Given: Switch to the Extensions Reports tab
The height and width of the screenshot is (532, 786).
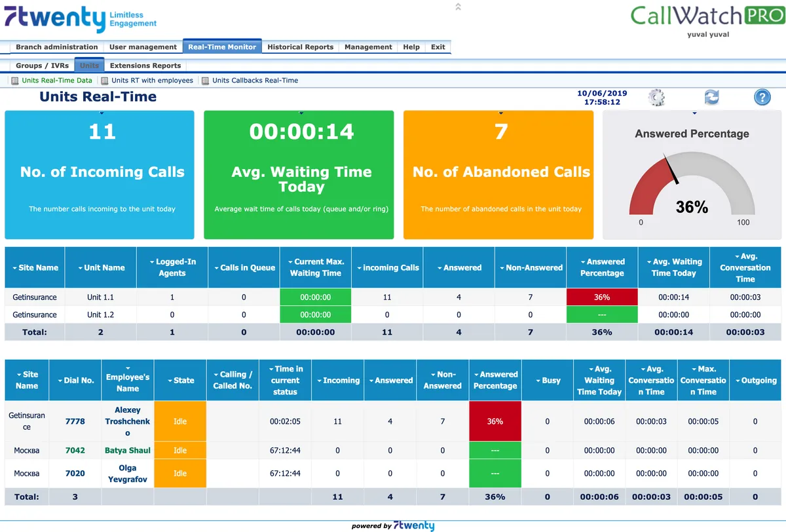Looking at the screenshot, I should tap(144, 65).
